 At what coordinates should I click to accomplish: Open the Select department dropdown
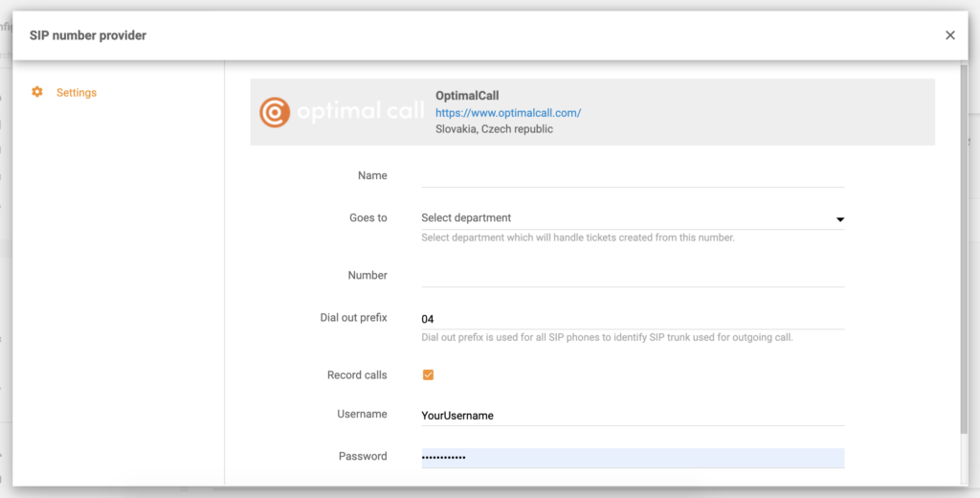pyautogui.click(x=622, y=218)
